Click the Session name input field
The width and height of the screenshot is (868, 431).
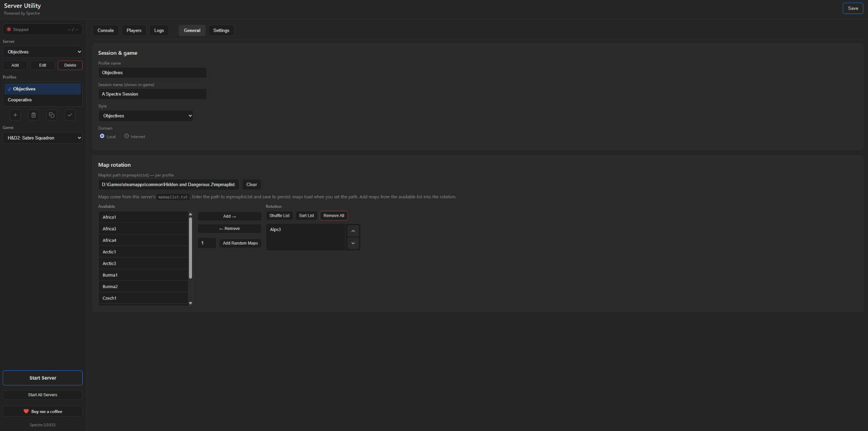tap(153, 94)
